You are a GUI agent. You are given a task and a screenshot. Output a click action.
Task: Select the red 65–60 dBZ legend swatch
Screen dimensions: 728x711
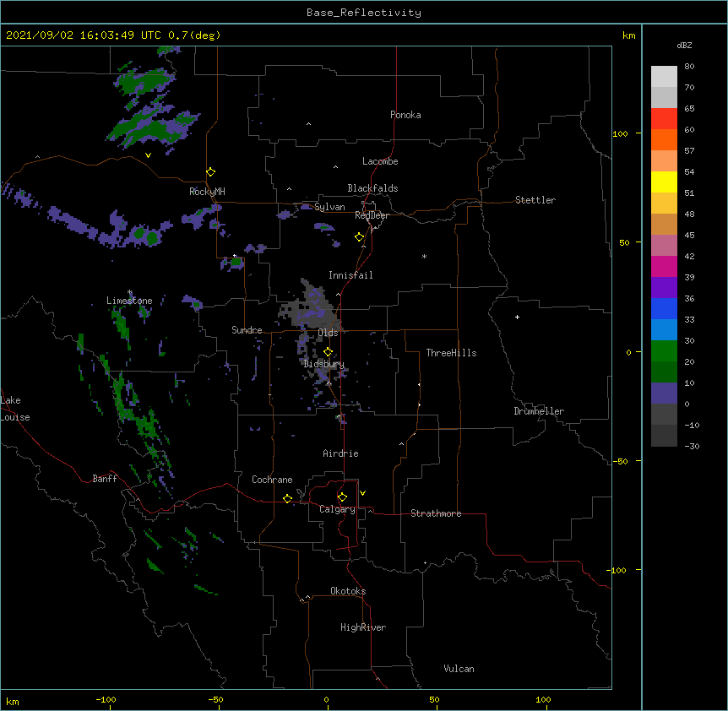(x=664, y=119)
